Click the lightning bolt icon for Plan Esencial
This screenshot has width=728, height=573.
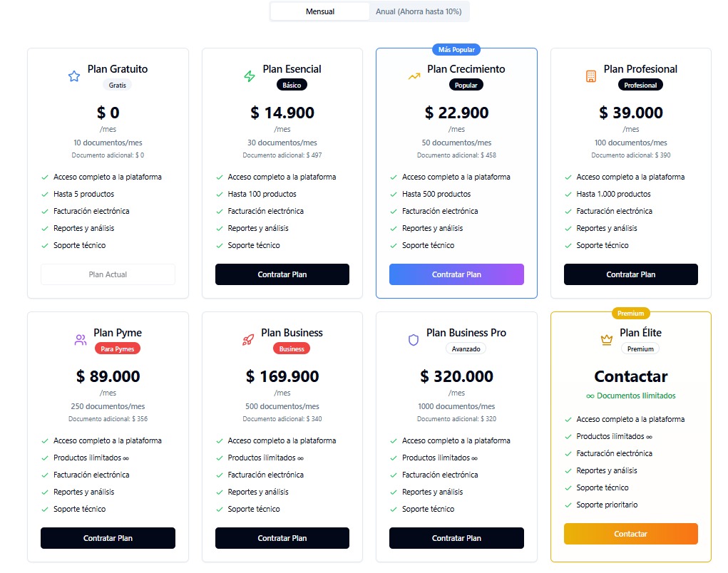point(250,76)
